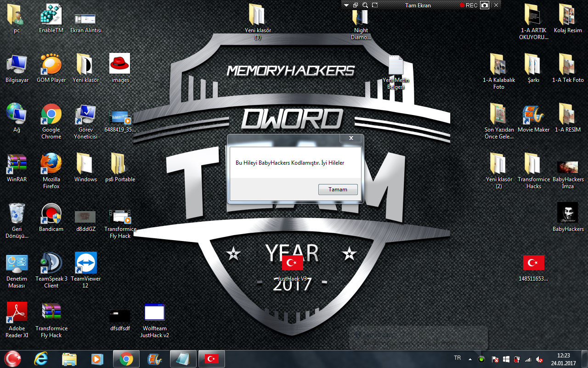Image resolution: width=588 pixels, height=368 pixels.
Task: Launch the Movie Maker desktop shortcut
Action: [534, 118]
